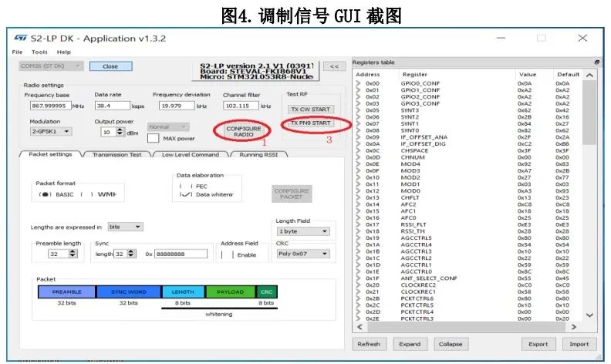Image resolution: width=611 pixels, height=364 pixels.
Task: Click the Channel filter field
Action: tap(241, 106)
